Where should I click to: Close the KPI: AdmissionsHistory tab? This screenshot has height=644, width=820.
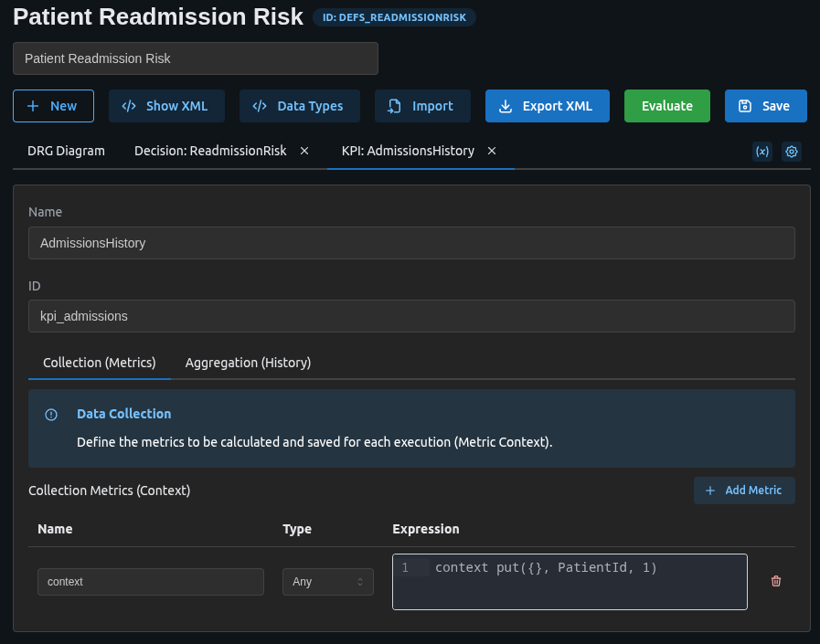492,151
